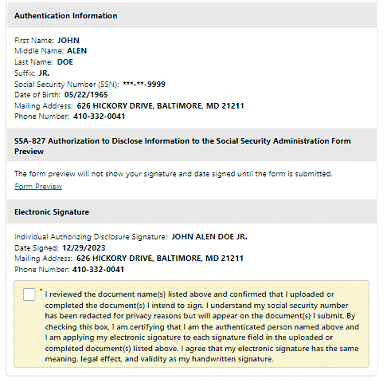Open the Form Preview link
Viewport: 384px width, 384px height.
[x=38, y=186]
